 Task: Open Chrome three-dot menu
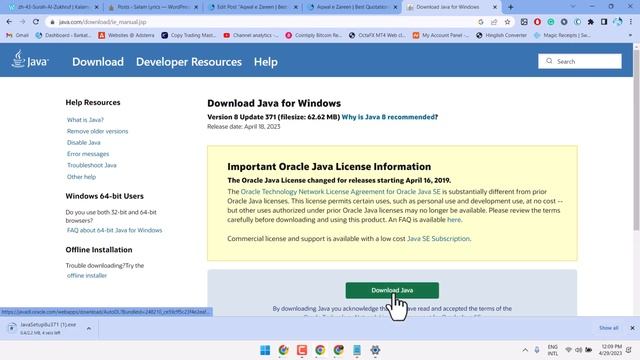[x=631, y=22]
